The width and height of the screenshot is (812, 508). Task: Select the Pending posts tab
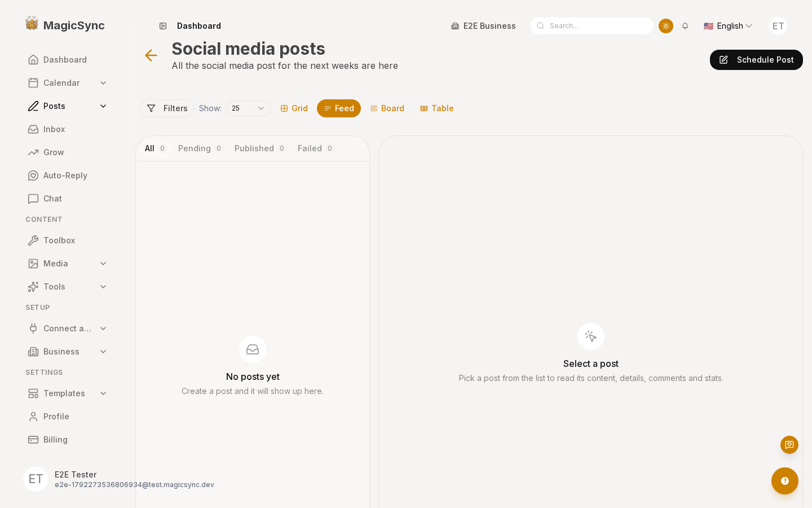point(200,148)
